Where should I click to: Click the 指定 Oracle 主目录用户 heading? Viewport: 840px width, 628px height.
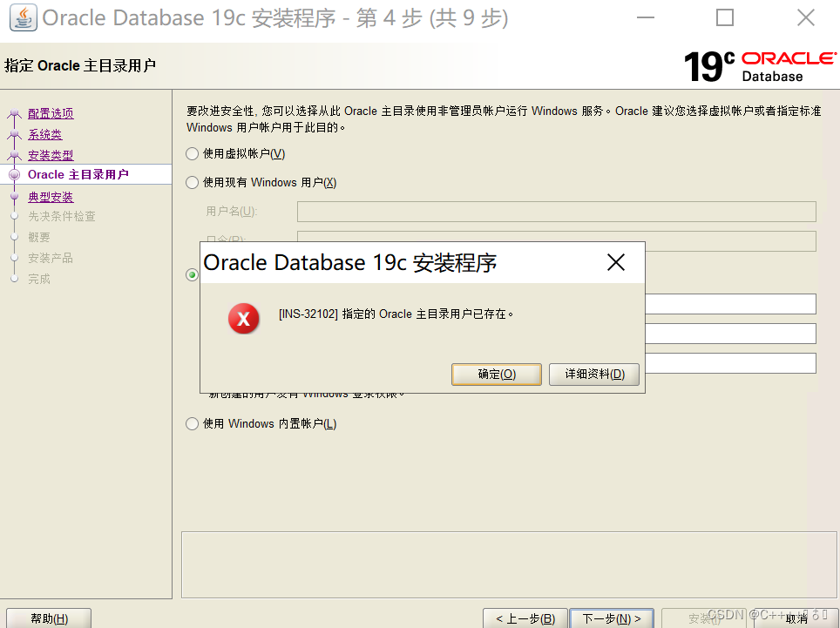80,66
